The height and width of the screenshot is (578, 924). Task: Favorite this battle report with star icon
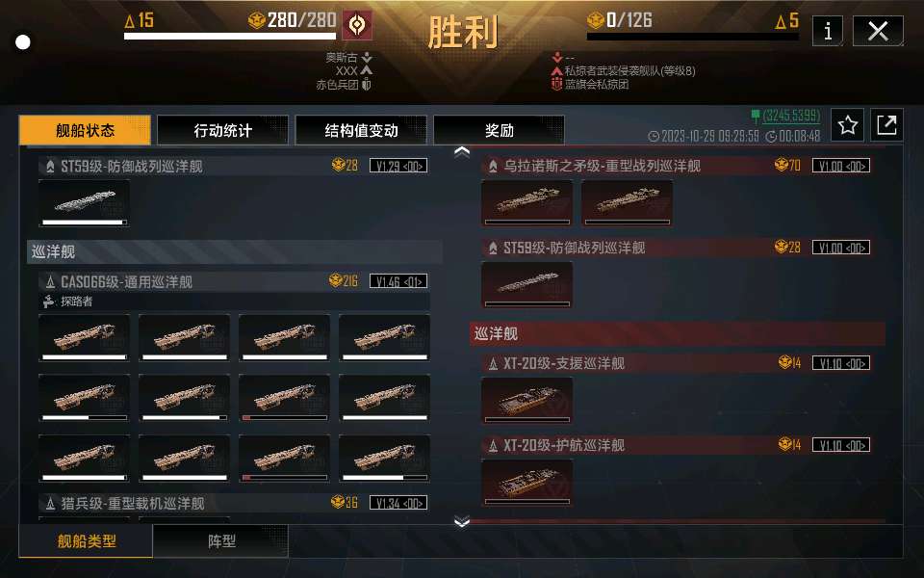pyautogui.click(x=847, y=124)
